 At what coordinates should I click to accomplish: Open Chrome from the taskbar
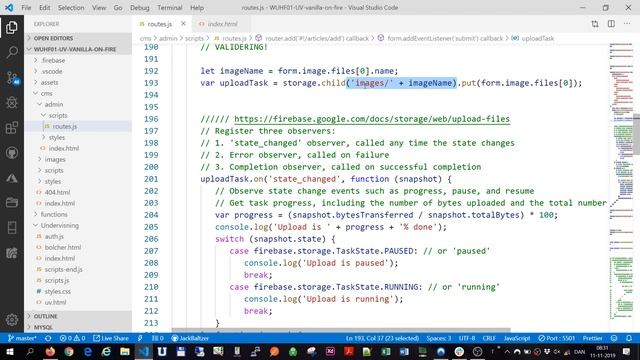(69, 351)
